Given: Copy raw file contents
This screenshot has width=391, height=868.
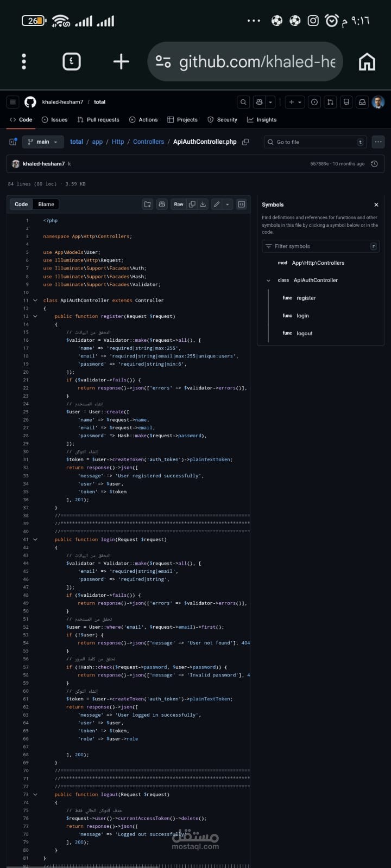Looking at the screenshot, I should [192, 205].
